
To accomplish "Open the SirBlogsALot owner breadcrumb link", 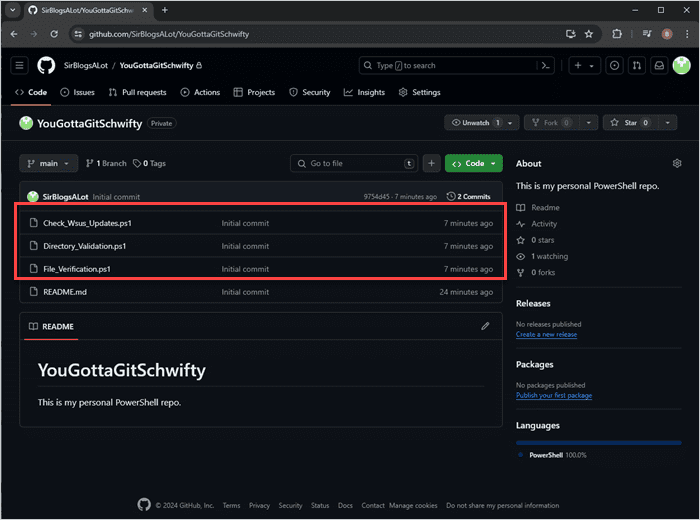I will coord(86,66).
